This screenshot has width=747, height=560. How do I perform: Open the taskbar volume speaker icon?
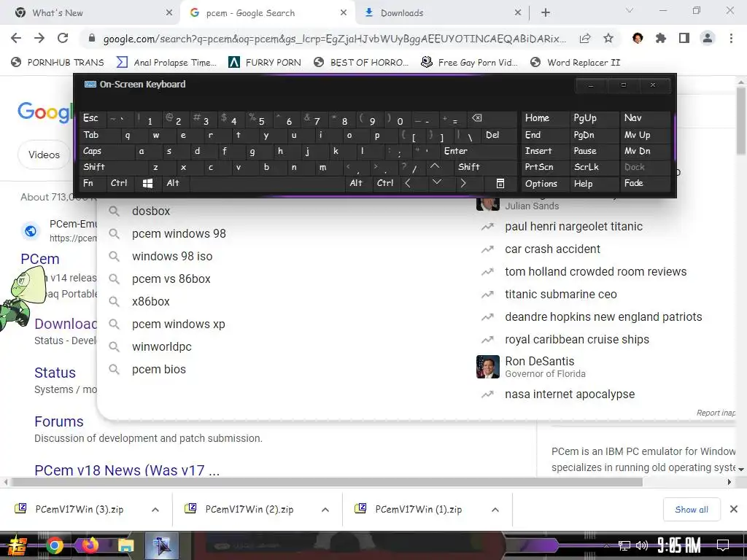[x=642, y=545]
